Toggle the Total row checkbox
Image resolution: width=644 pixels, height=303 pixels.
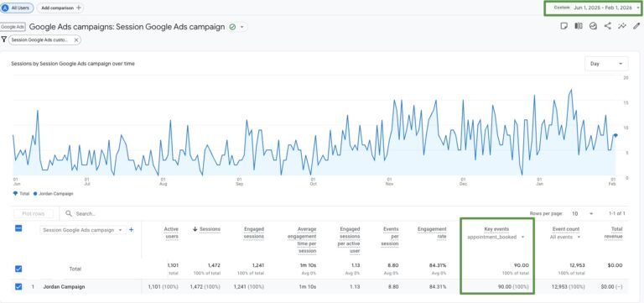[x=18, y=269]
